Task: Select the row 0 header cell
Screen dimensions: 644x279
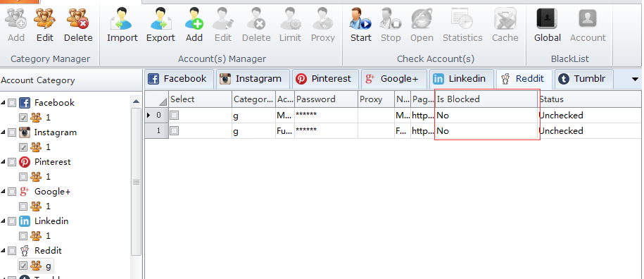Action: (x=156, y=116)
